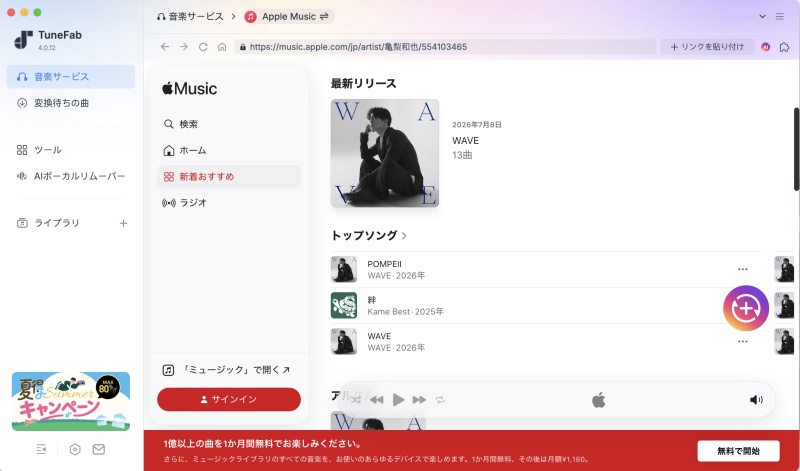Click next track button

point(419,400)
